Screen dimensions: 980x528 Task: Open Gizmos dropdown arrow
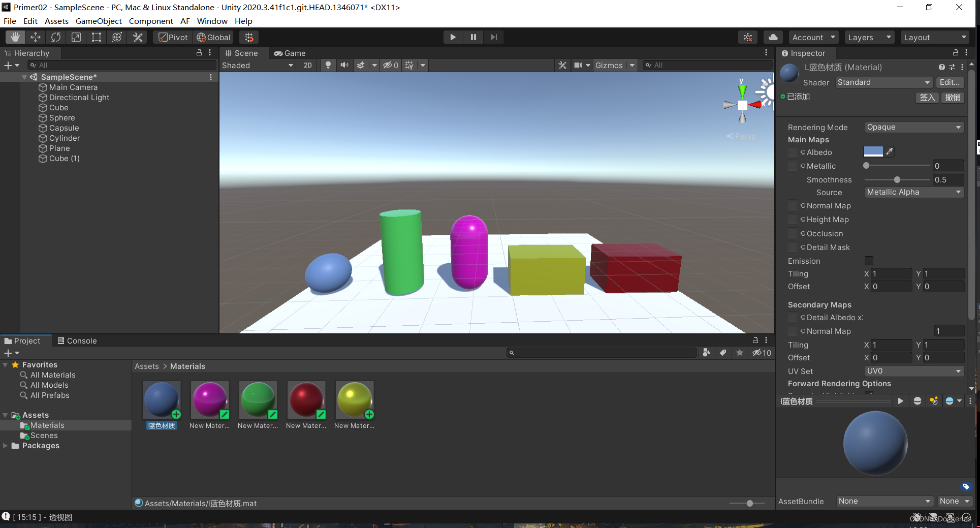(632, 65)
